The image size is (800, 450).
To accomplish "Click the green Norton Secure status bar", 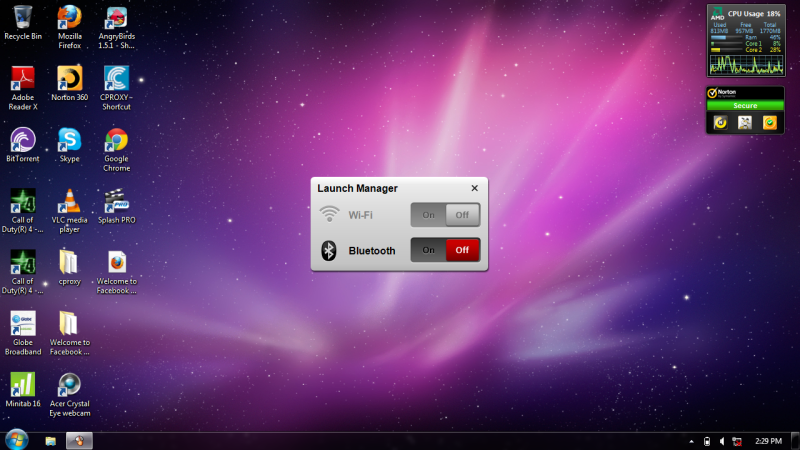I will pos(745,105).
